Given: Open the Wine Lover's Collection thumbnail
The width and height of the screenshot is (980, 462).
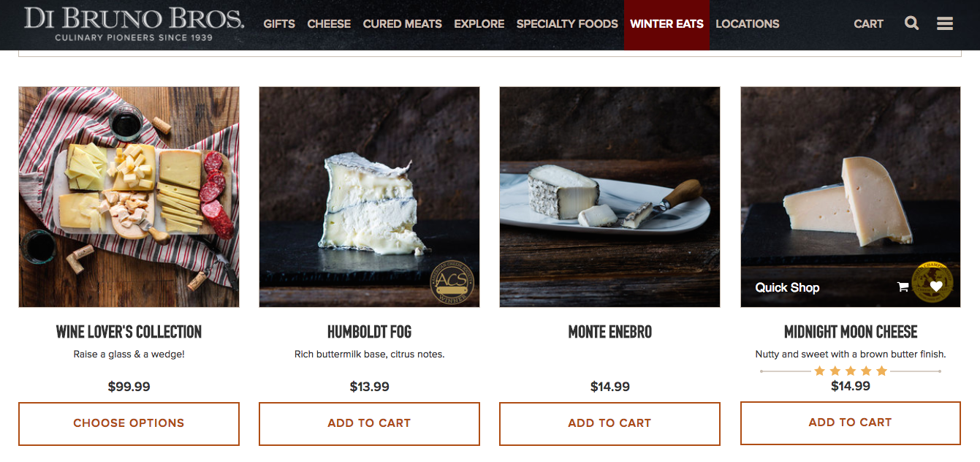Looking at the screenshot, I should tap(129, 197).
